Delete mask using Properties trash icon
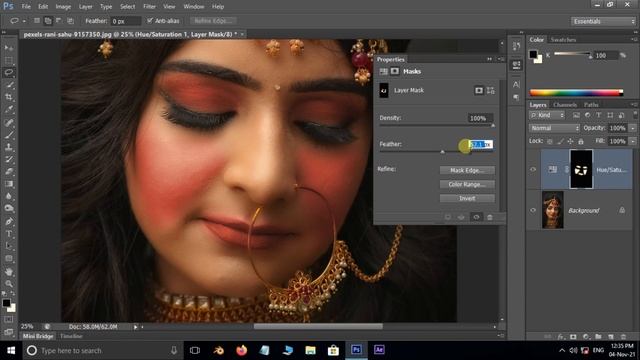 click(490, 217)
